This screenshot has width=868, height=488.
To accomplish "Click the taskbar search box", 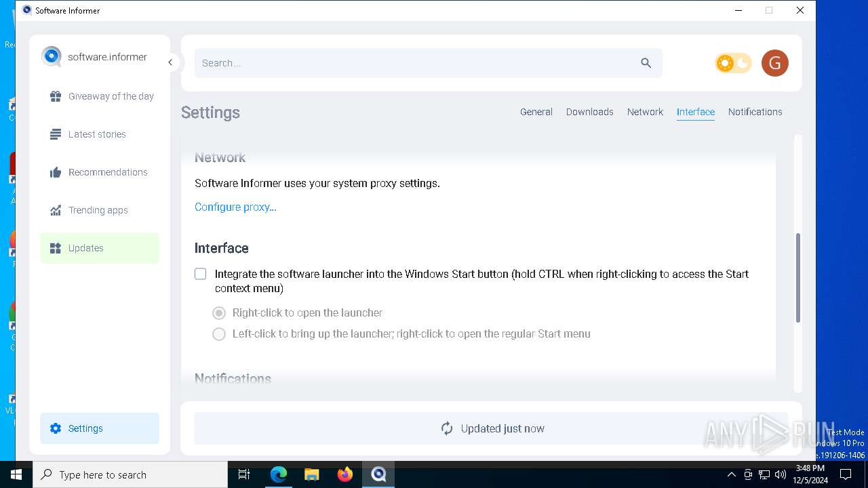I will click(x=130, y=474).
